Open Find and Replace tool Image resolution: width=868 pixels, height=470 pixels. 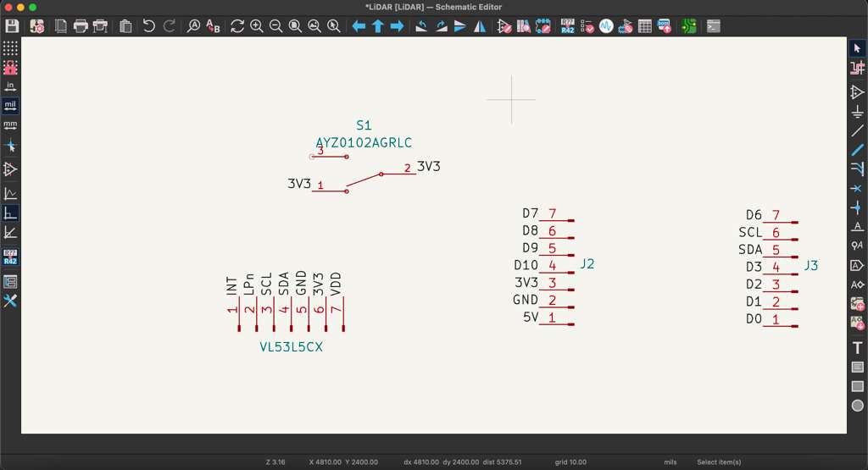tap(213, 26)
